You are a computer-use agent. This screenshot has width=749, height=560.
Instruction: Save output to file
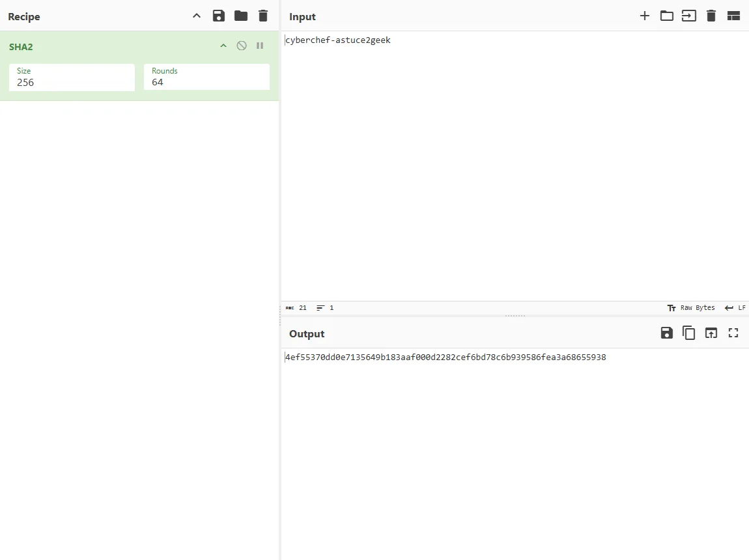(667, 333)
